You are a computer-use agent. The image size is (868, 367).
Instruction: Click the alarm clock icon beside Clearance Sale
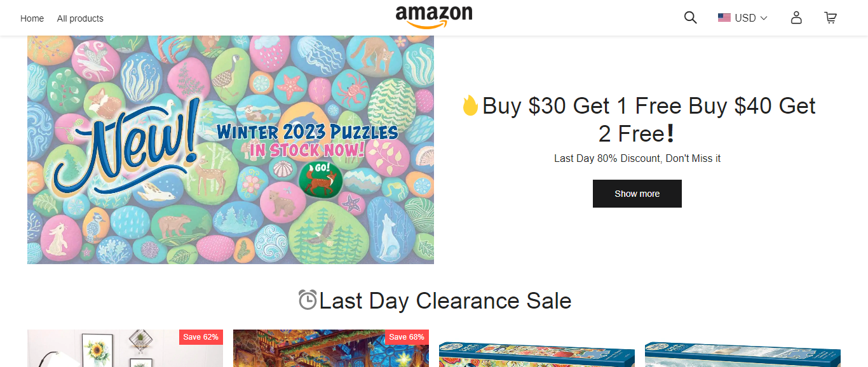pos(308,300)
